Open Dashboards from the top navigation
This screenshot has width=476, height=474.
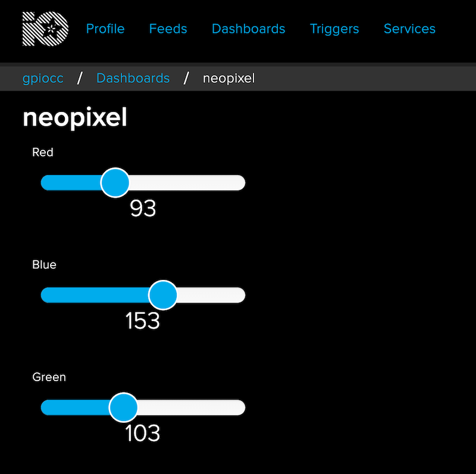click(248, 29)
